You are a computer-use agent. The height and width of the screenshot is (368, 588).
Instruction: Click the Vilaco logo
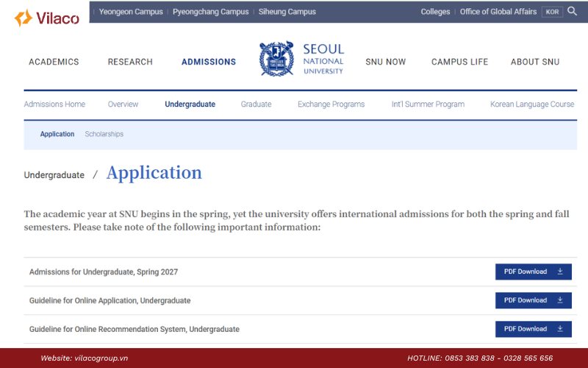point(46,18)
